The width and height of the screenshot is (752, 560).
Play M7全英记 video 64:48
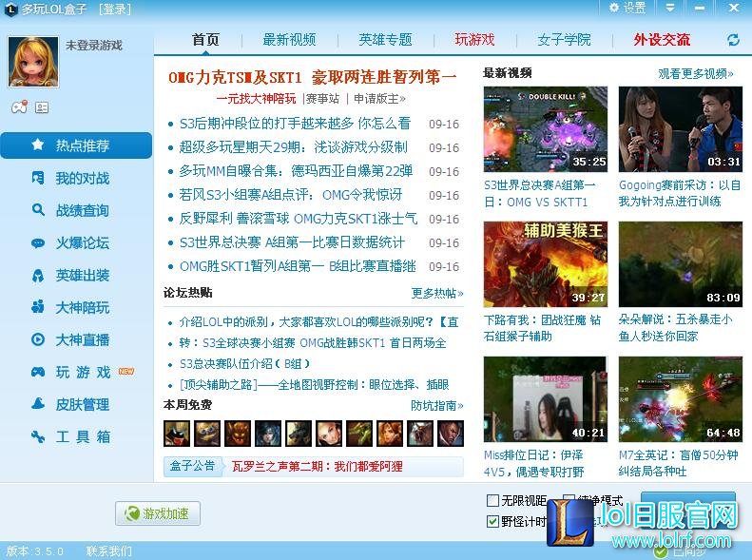tap(681, 399)
